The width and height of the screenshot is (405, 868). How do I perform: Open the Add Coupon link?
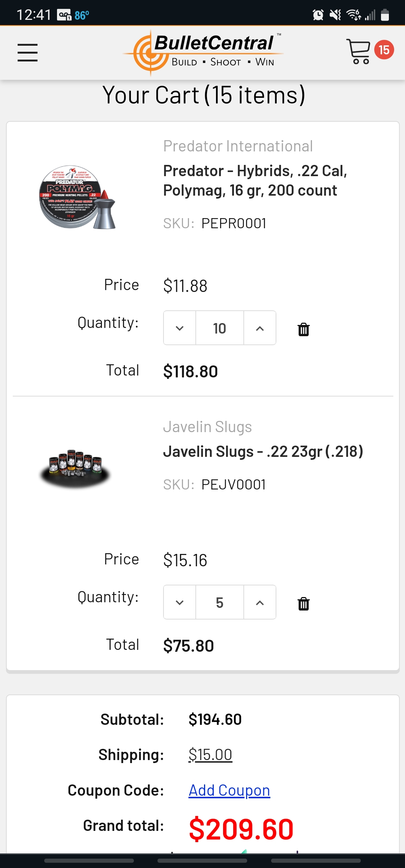[229, 790]
